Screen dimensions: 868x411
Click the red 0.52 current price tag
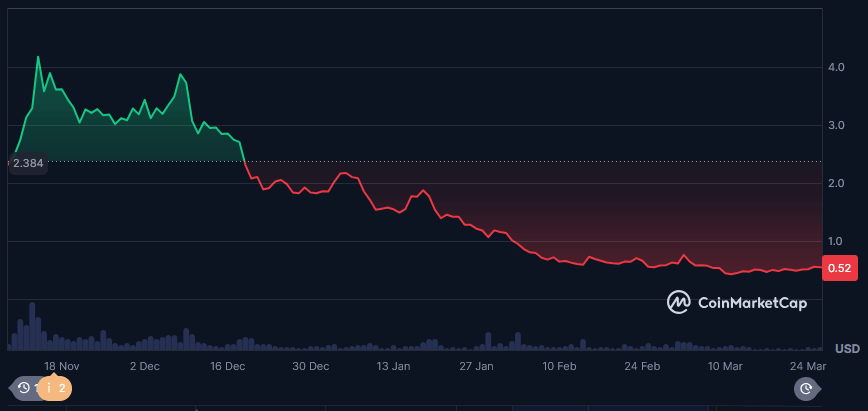point(839,268)
